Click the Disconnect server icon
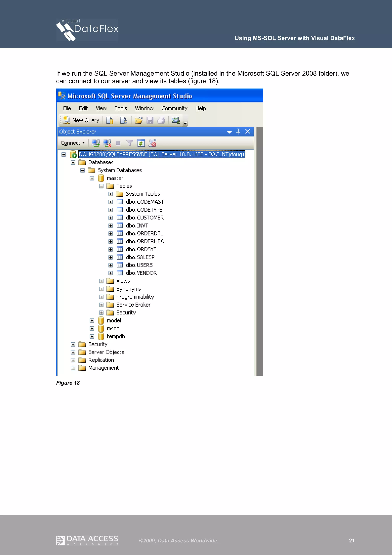Viewport: 392px width, 555px height. coord(107,143)
